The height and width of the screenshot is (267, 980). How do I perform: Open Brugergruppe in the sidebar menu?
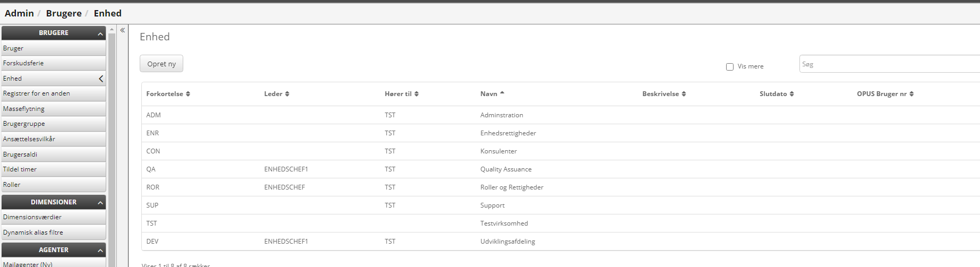(24, 124)
